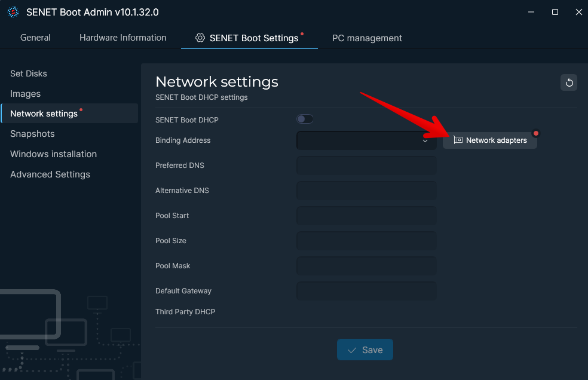
Task: Go to Hardware Information
Action: [122, 37]
